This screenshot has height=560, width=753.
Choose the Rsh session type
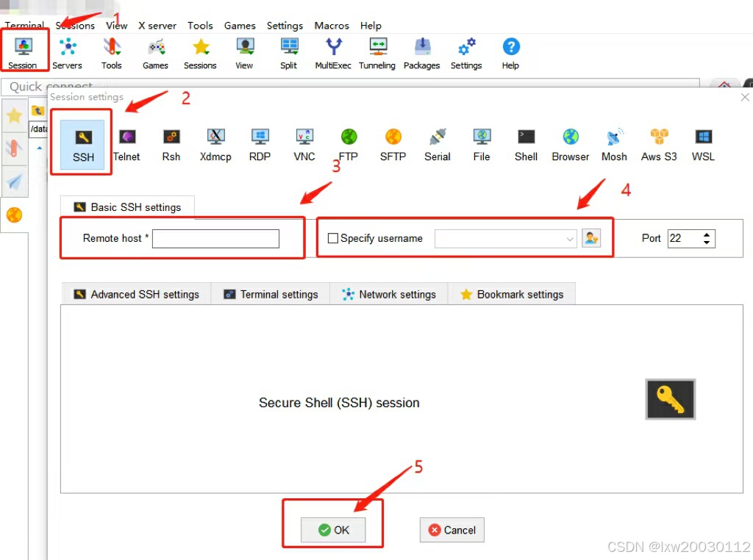(171, 144)
